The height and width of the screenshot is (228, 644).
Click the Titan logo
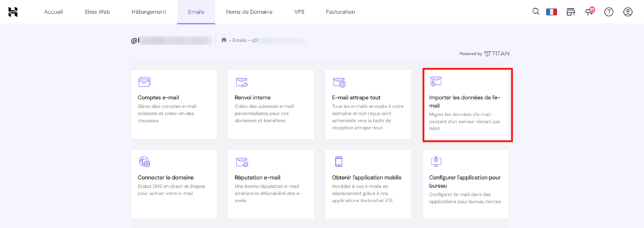click(497, 53)
